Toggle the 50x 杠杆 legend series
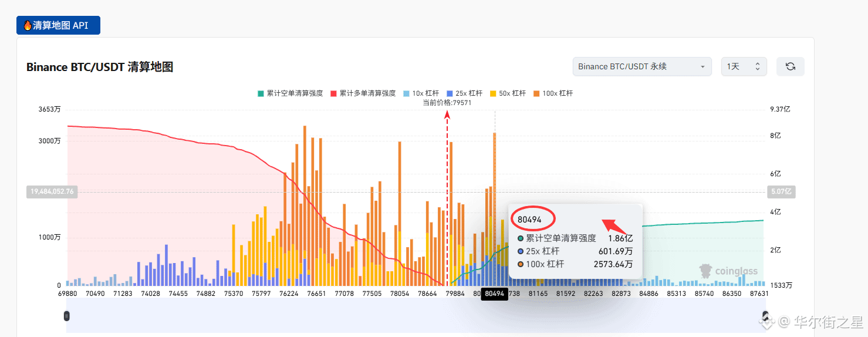The height and width of the screenshot is (337, 868). click(x=508, y=93)
